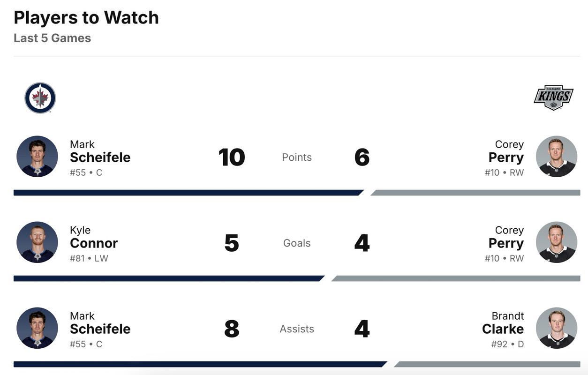The width and height of the screenshot is (588, 375).
Task: Click the Jets navy Assists comparison bar
Action: [199, 364]
